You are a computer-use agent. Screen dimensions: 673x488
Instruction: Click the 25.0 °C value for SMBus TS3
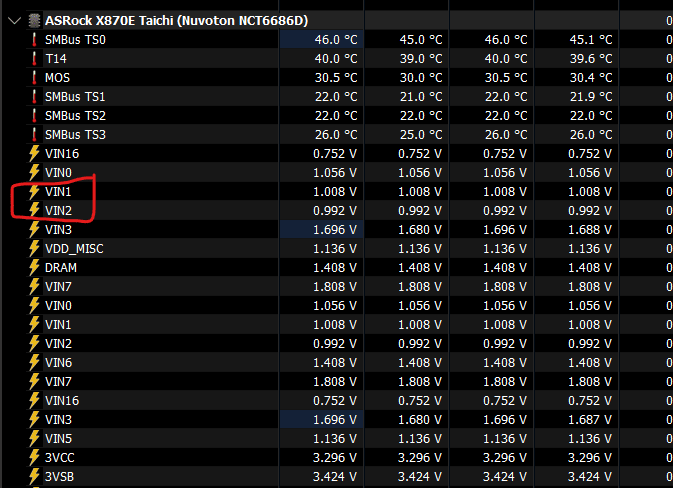coord(421,135)
